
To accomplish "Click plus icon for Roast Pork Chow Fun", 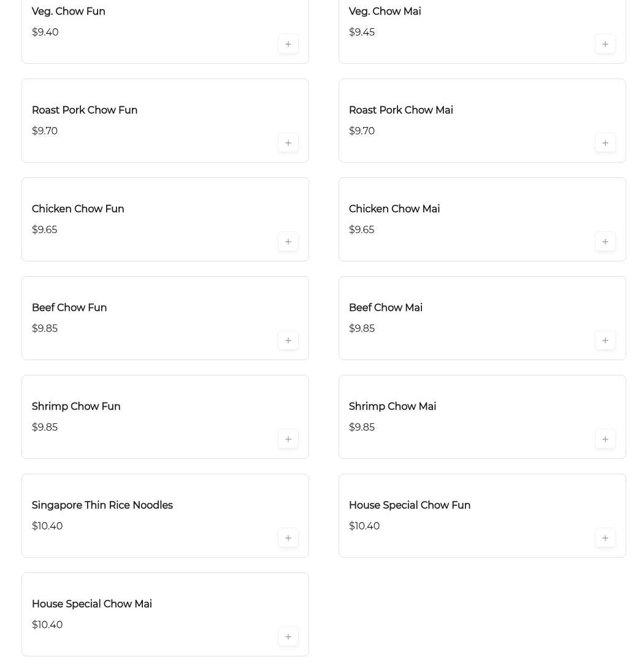I will tap(288, 143).
